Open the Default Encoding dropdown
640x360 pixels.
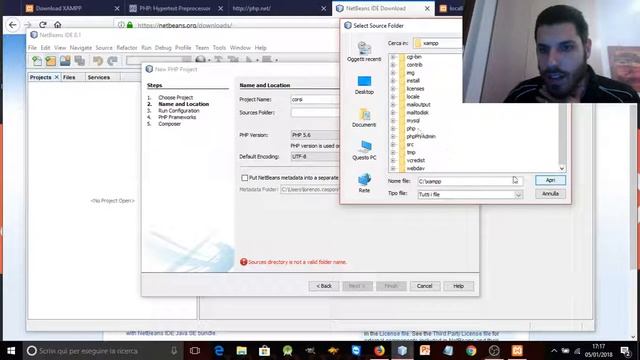click(x=315, y=156)
